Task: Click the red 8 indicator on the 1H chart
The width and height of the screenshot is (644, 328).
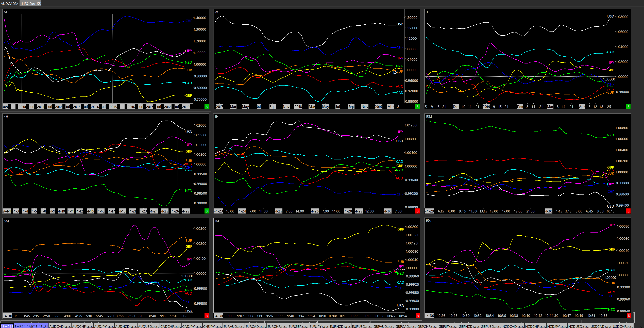Action: pos(417,211)
